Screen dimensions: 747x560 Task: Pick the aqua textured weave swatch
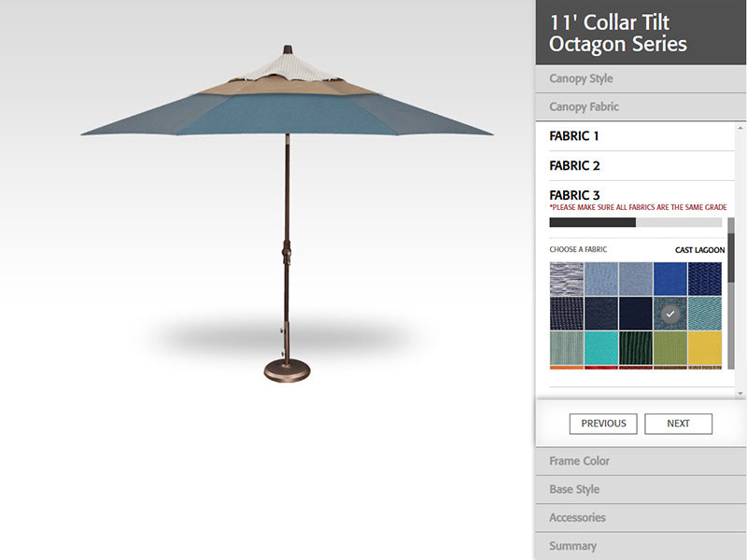[x=704, y=314]
